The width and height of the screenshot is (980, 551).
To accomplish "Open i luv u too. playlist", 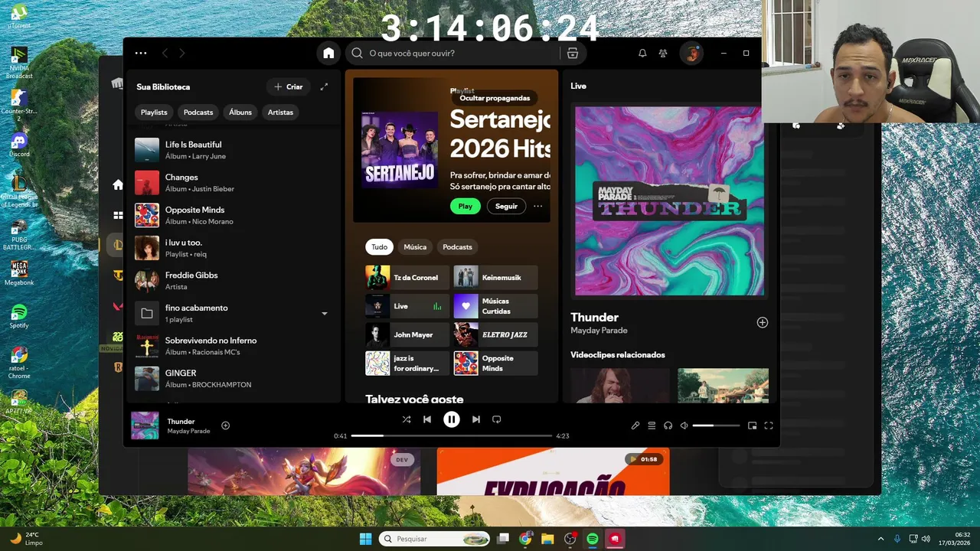I will tap(234, 248).
